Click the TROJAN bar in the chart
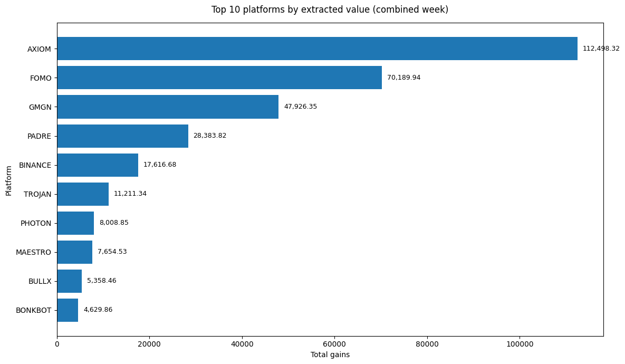Image resolution: width=625 pixels, height=364 pixels. (83, 194)
